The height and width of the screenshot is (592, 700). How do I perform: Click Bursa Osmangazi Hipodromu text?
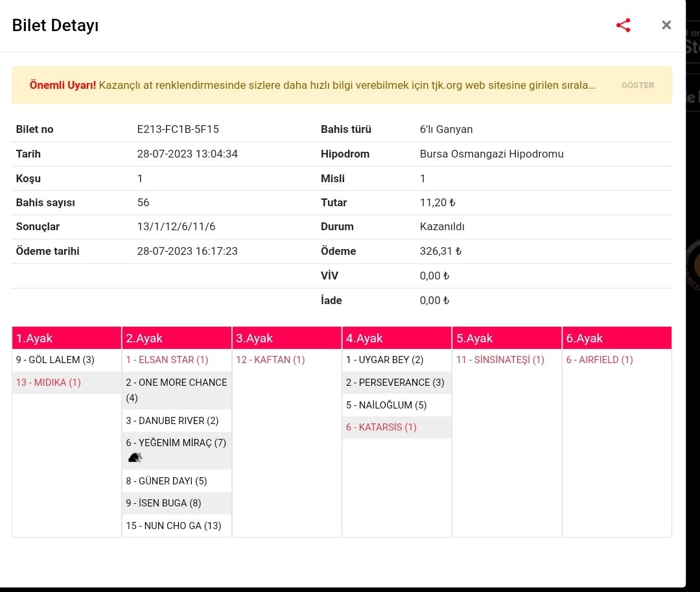pos(491,154)
